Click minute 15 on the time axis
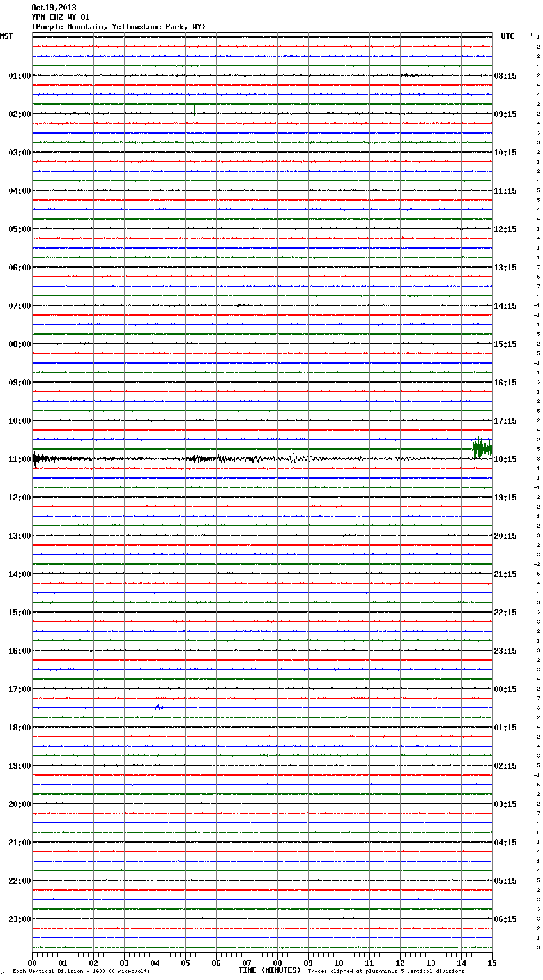The image size is (543, 980). click(492, 963)
